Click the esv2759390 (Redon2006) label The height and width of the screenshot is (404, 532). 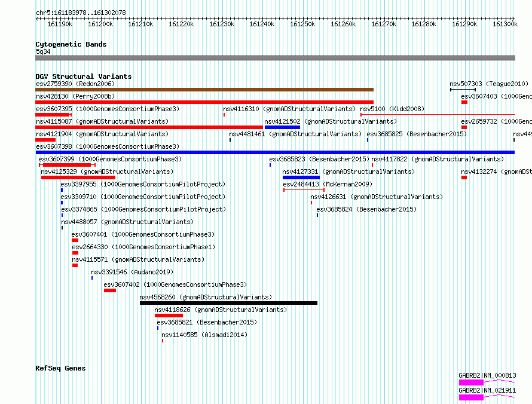click(75, 84)
